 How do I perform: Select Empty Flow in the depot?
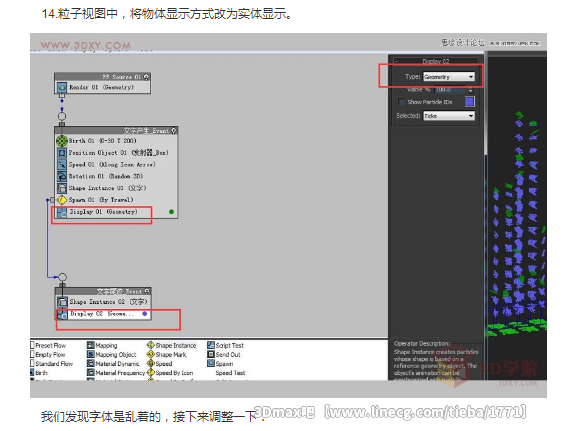coord(48,354)
